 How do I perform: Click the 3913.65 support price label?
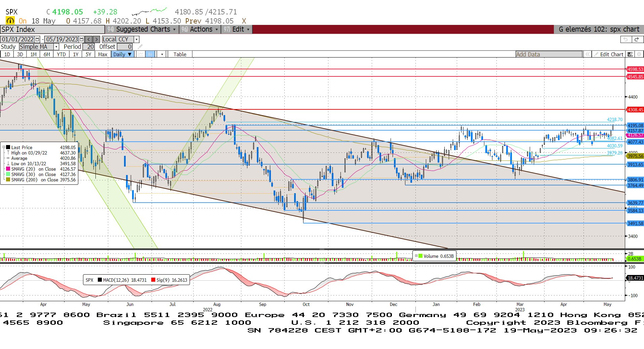coord(635,165)
